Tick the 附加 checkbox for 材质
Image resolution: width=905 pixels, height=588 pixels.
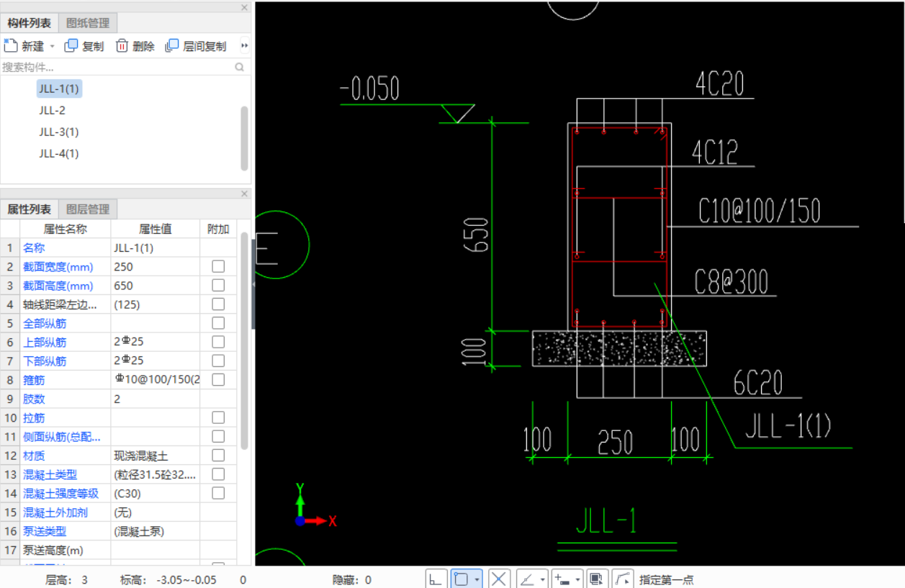pyautogui.click(x=218, y=455)
